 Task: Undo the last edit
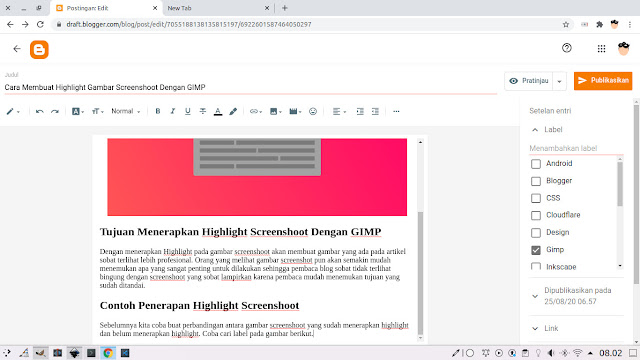[x=40, y=111]
